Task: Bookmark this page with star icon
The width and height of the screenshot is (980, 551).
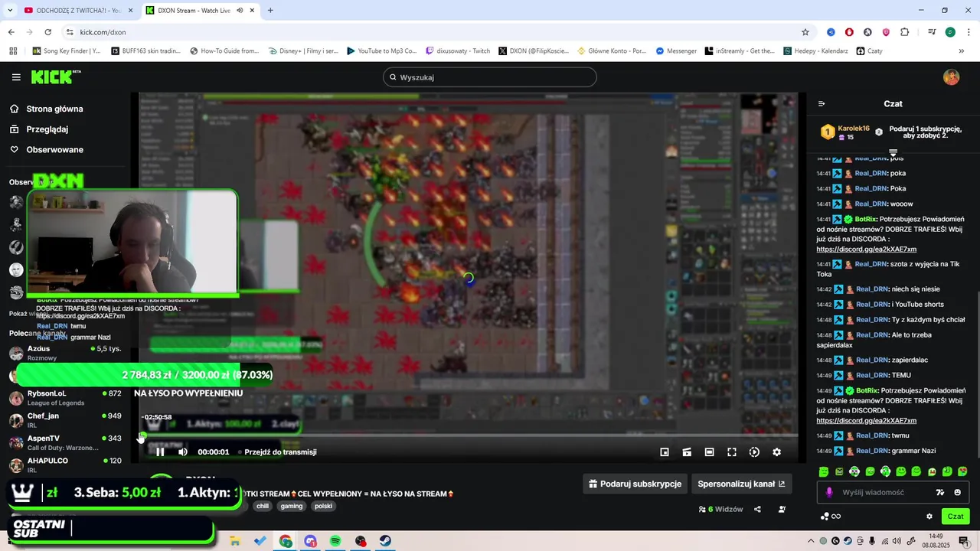Action: tap(805, 32)
